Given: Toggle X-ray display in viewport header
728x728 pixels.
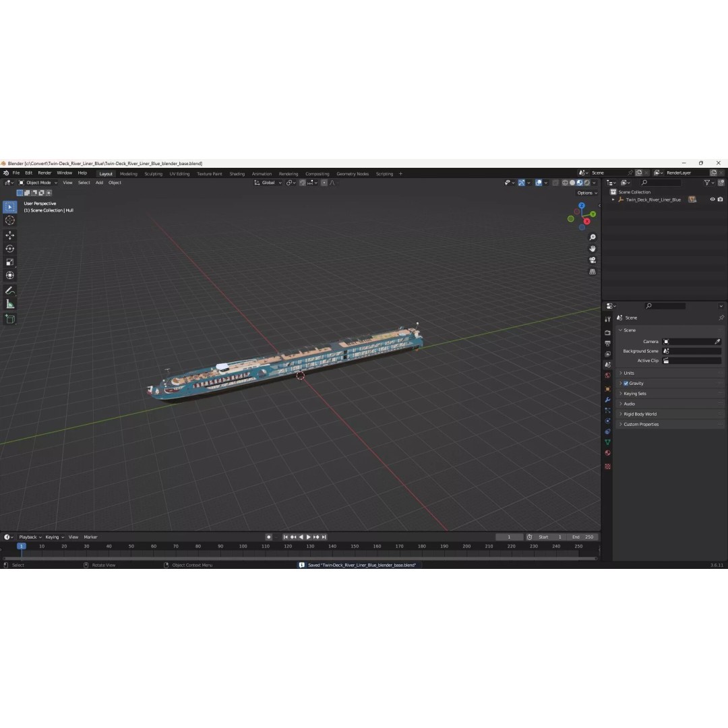Looking at the screenshot, I should 555,183.
